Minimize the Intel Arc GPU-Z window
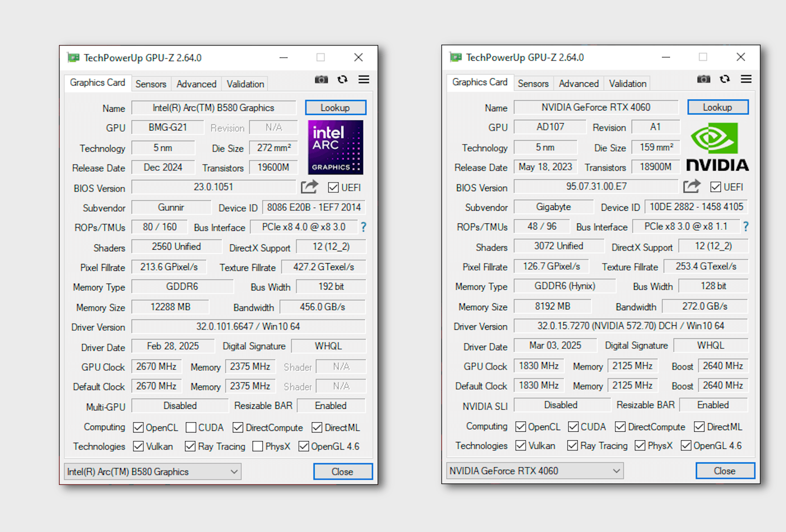Screen dimensions: 786x532 [284, 58]
